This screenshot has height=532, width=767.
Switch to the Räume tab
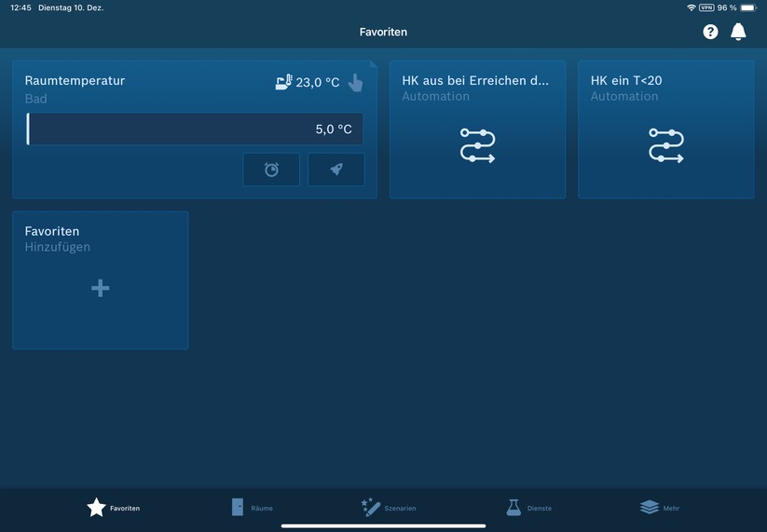[252, 507]
